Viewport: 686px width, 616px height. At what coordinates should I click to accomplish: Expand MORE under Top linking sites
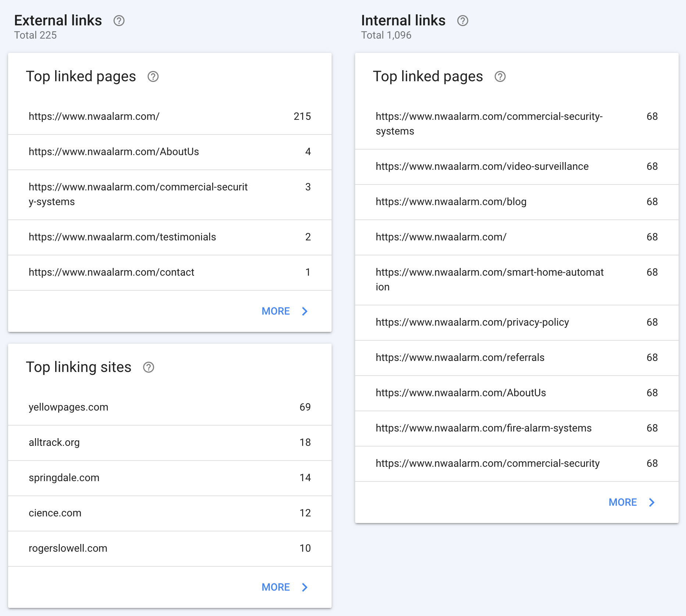click(x=285, y=587)
